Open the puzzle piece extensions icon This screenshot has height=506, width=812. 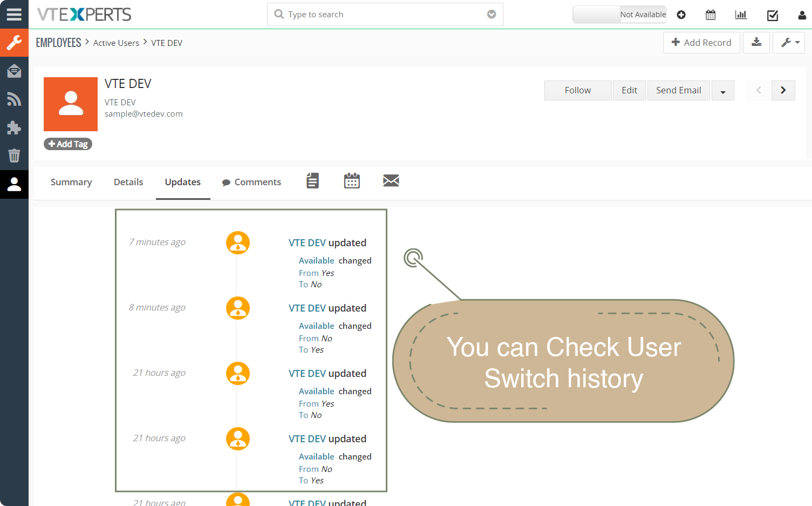14,127
